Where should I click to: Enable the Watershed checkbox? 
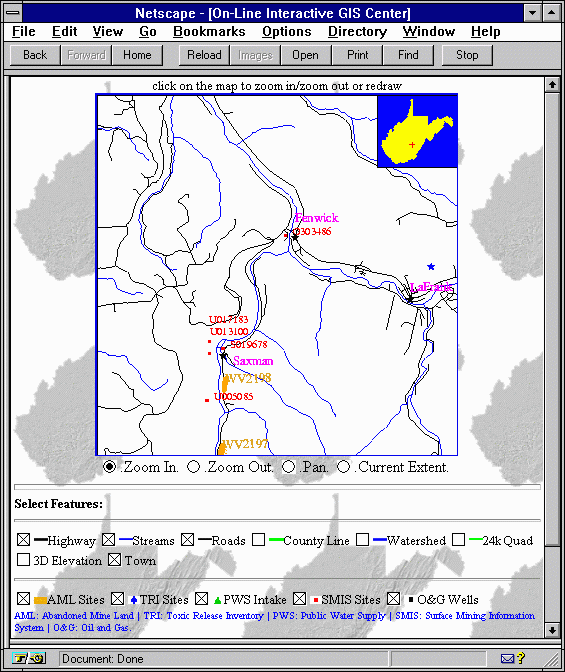tap(363, 540)
